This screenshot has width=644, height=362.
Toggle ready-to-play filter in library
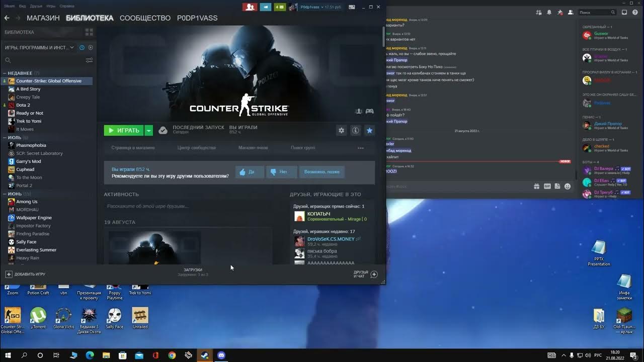[x=91, y=47]
